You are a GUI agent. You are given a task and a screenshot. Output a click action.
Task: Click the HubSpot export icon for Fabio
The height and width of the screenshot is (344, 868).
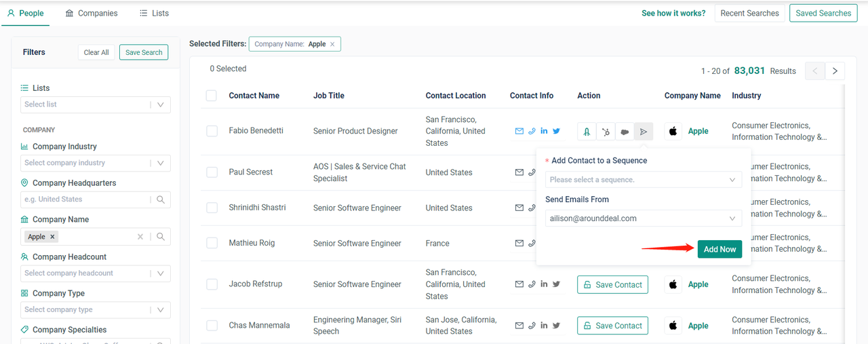[606, 132]
